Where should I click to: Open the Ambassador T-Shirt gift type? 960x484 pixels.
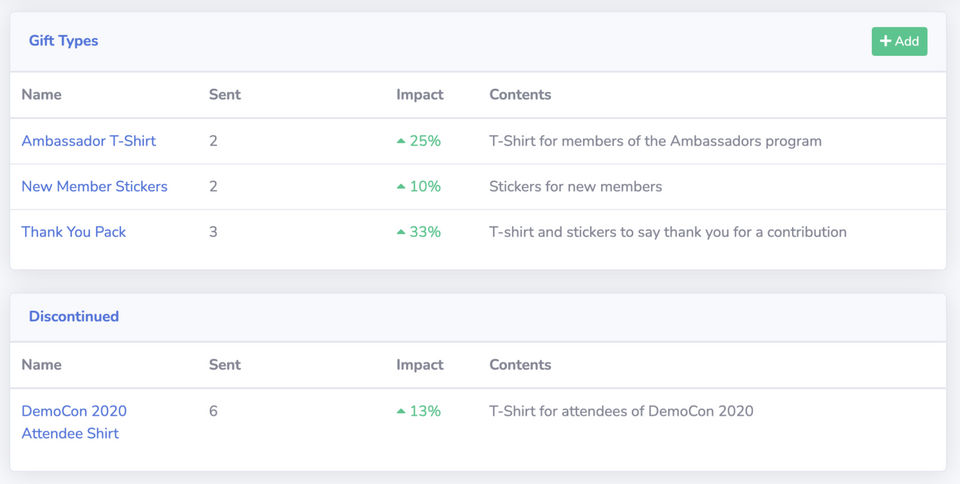(89, 141)
